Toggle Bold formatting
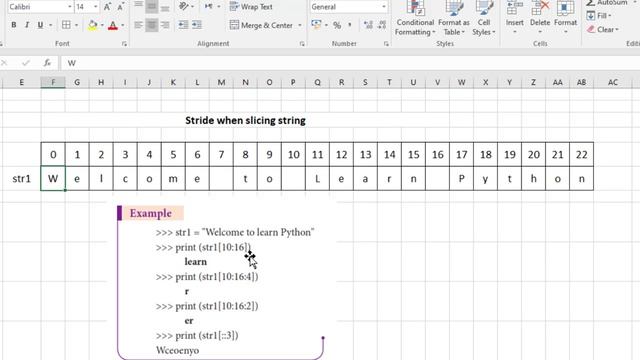Image resolution: width=640 pixels, height=360 pixels. tap(13, 25)
